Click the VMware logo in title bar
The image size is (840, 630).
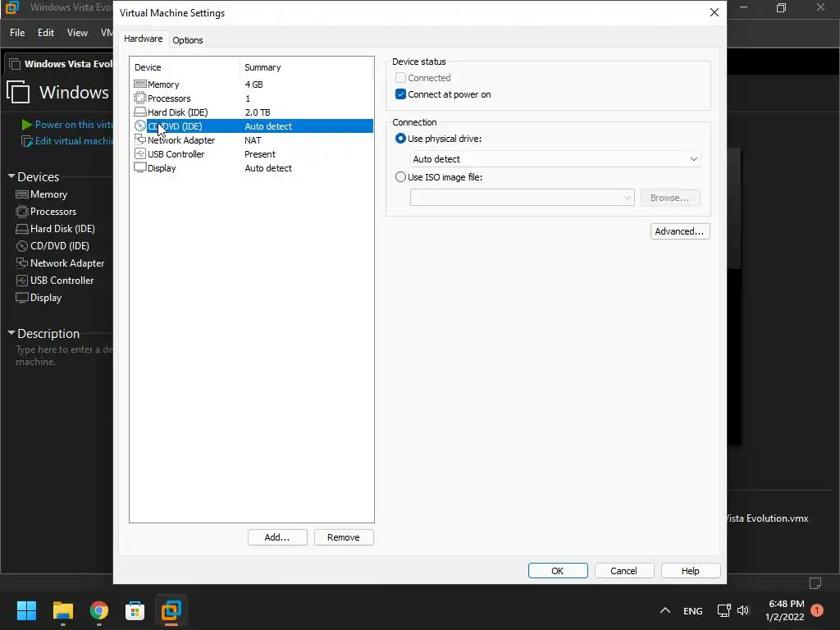tap(11, 7)
